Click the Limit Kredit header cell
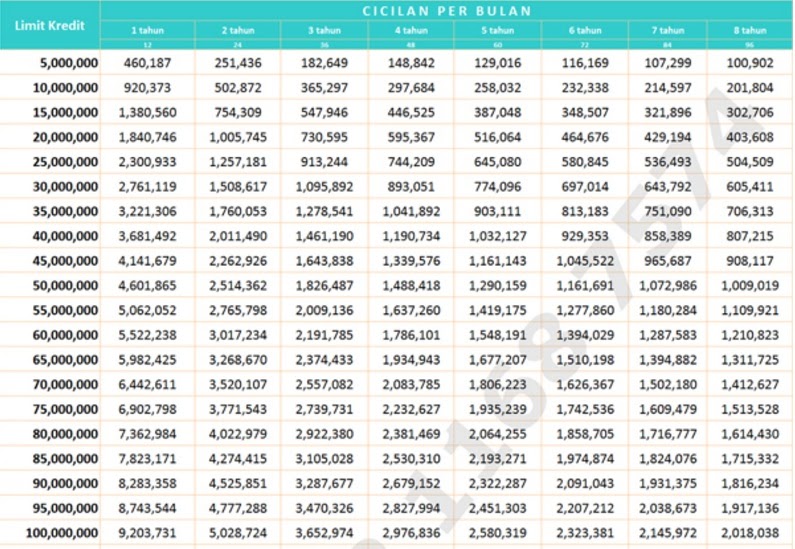 pyautogui.click(x=50, y=25)
